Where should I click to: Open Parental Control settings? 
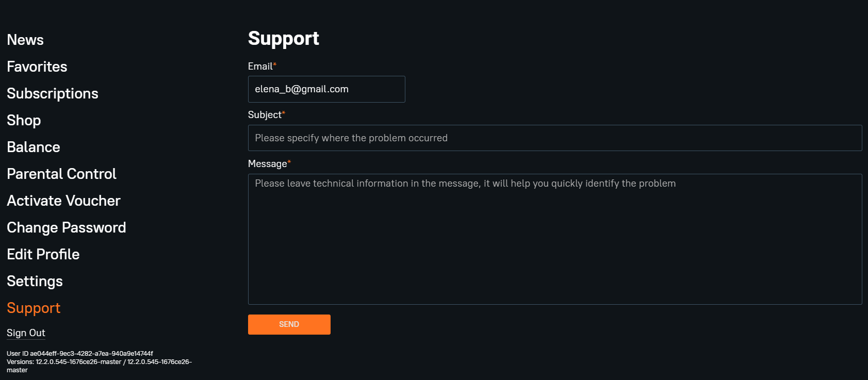coord(62,174)
